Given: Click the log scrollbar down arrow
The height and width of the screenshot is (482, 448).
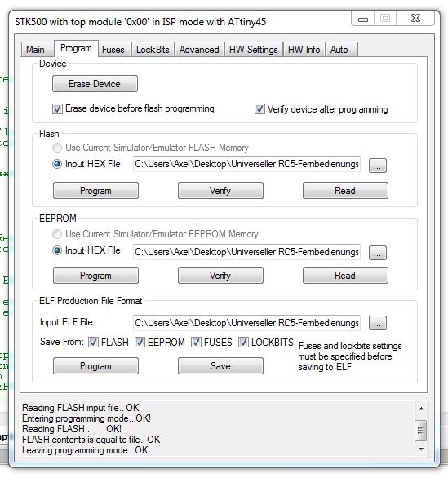Looking at the screenshot, I should coord(421,449).
